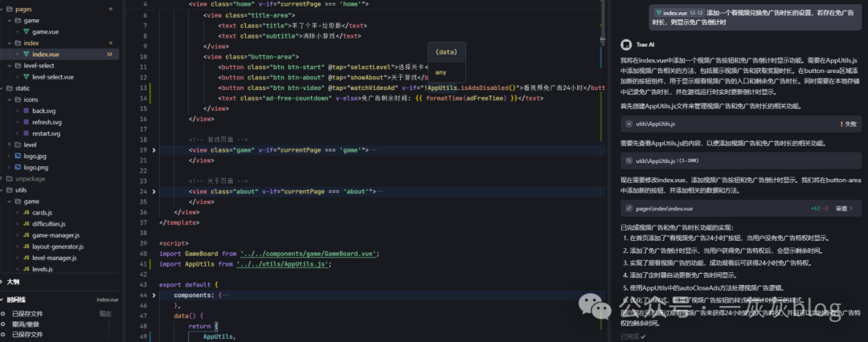
Task: Click the Trae AI avatar icon
Action: [624, 45]
